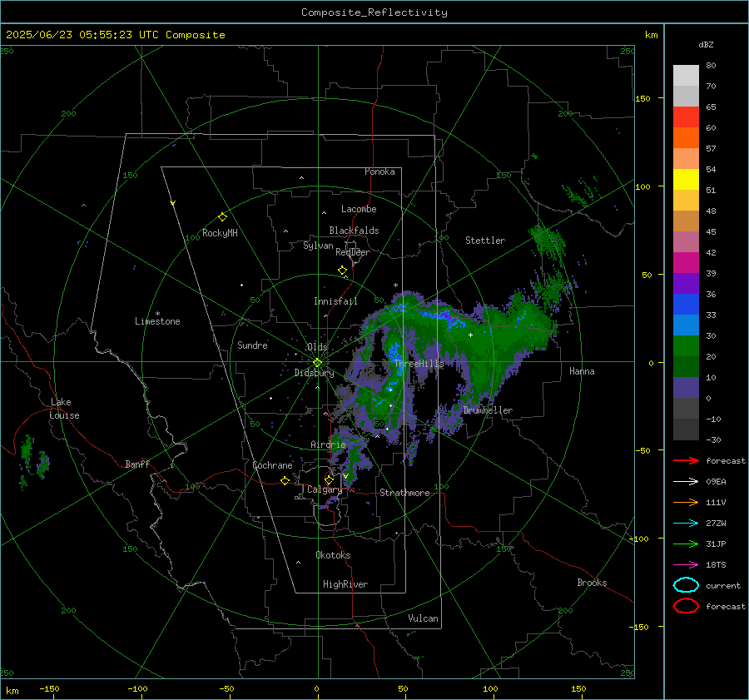
Task: Click the green 31JP arrow icon
Action: pos(686,544)
